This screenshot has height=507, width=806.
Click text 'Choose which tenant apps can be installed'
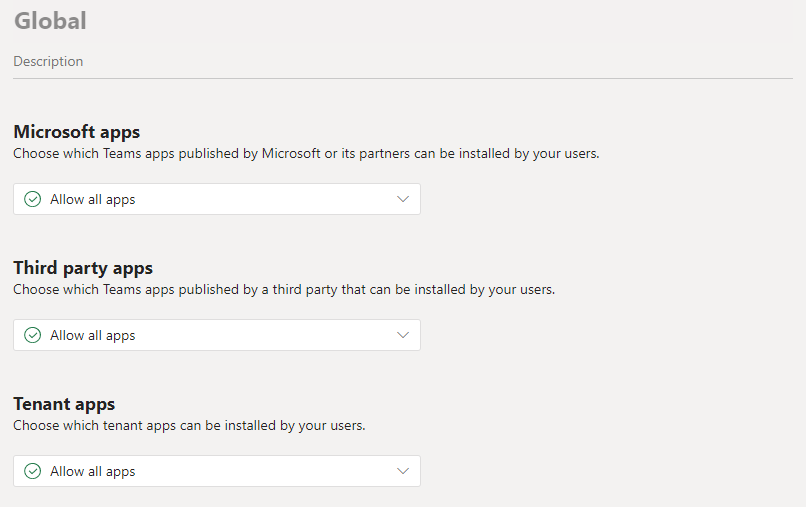[189, 426]
